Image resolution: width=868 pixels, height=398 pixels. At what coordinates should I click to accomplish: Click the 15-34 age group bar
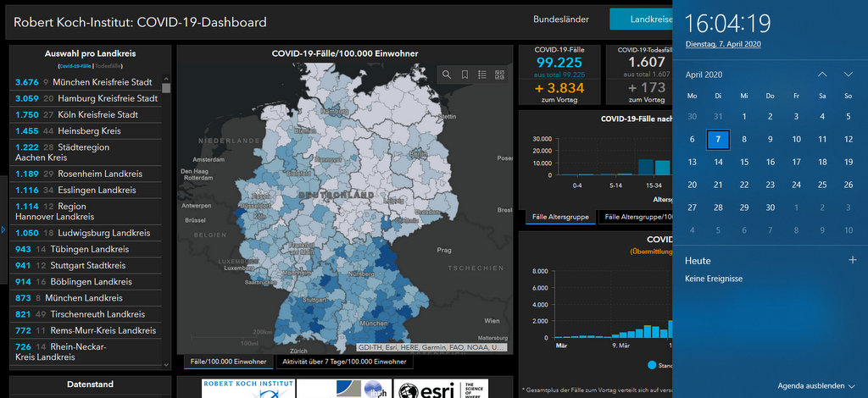[x=654, y=167]
